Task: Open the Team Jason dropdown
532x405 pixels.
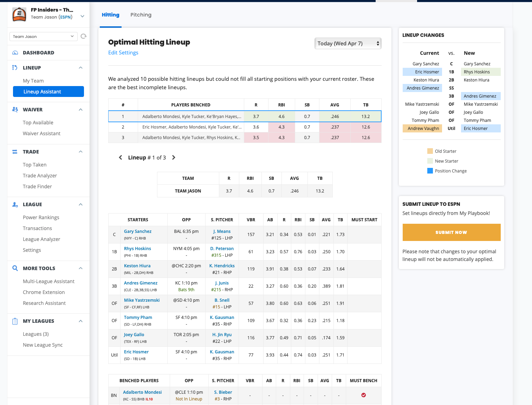Action: pyautogui.click(x=44, y=37)
